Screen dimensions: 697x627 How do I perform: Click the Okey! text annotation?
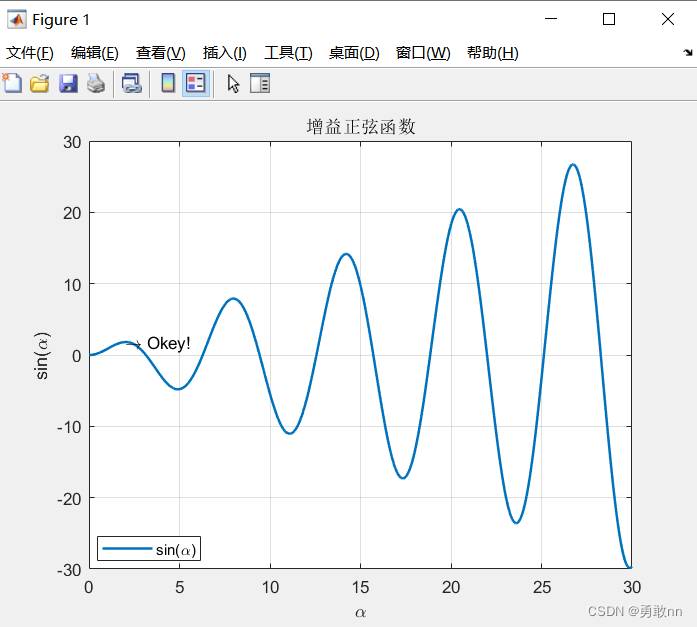click(168, 343)
